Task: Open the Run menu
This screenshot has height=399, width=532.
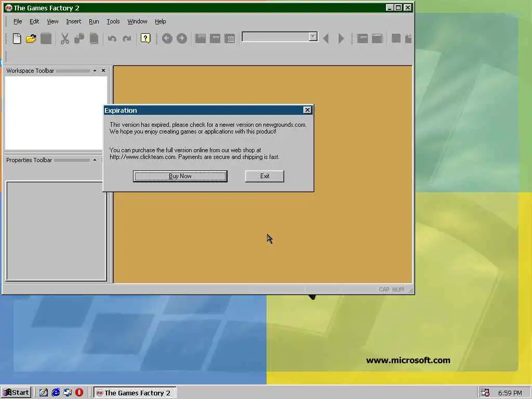Action: coord(94,21)
